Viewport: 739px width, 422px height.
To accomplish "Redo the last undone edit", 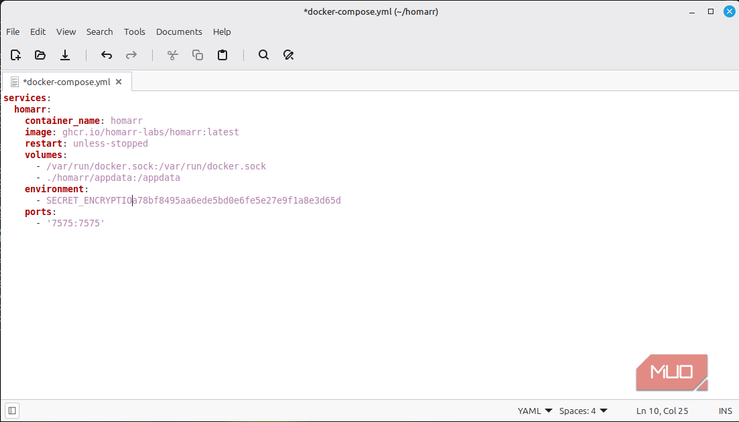I will coord(131,55).
